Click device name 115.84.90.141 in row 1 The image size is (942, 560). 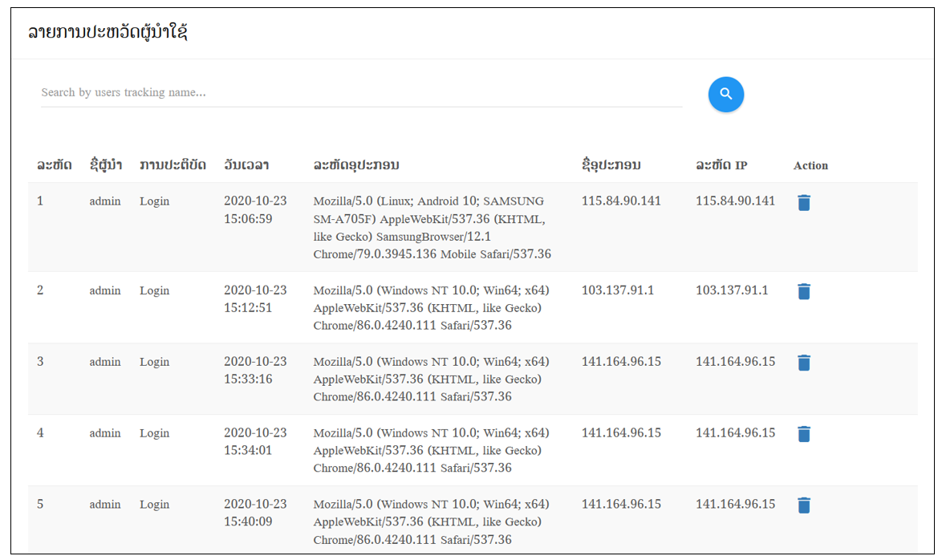click(621, 201)
